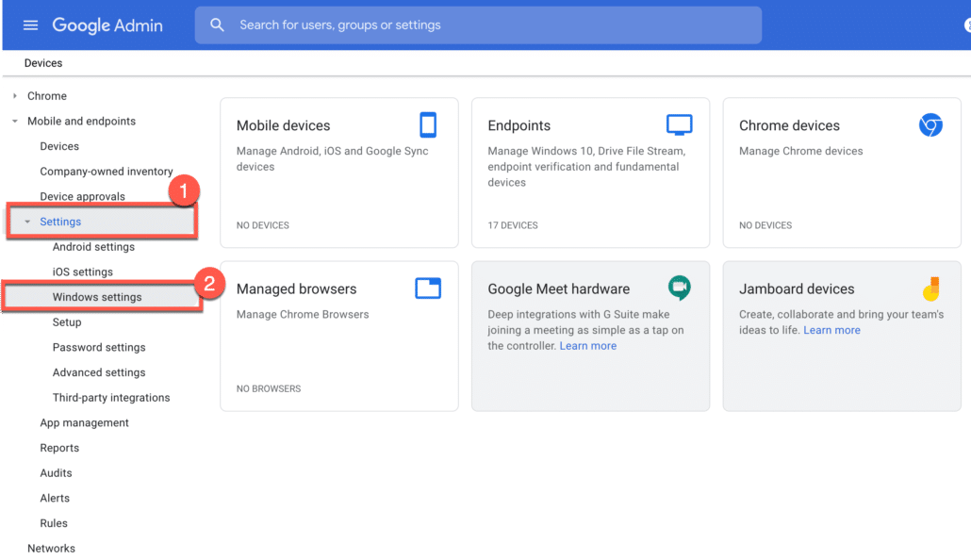This screenshot has width=971, height=560.
Task: Click the Endpoints monitor icon
Action: [680, 124]
